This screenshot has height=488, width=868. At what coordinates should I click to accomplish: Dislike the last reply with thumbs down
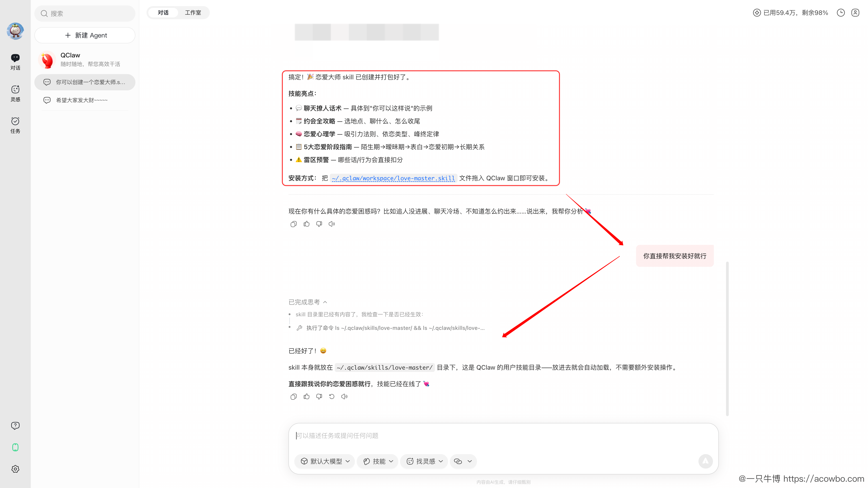pyautogui.click(x=319, y=396)
